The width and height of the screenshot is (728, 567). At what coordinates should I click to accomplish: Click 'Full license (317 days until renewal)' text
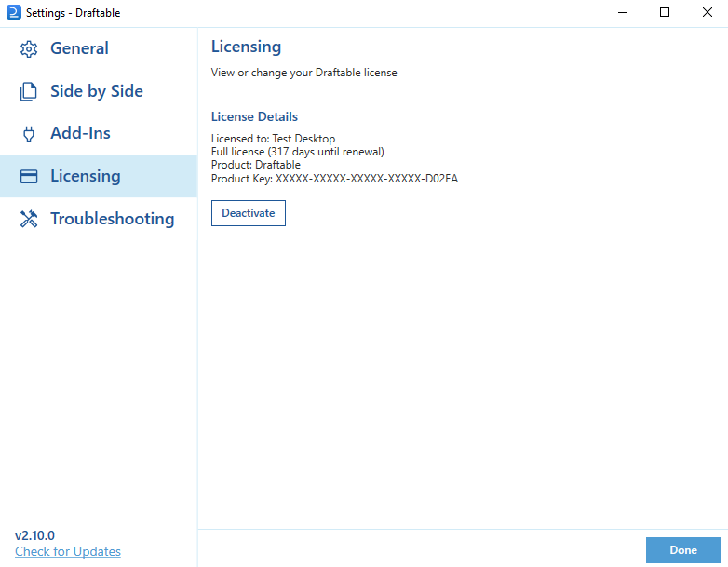[298, 152]
